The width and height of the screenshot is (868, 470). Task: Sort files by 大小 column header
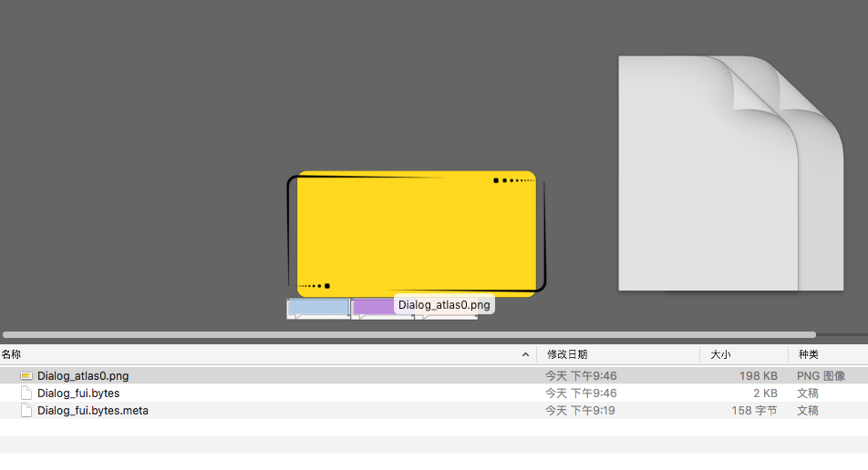(x=720, y=354)
